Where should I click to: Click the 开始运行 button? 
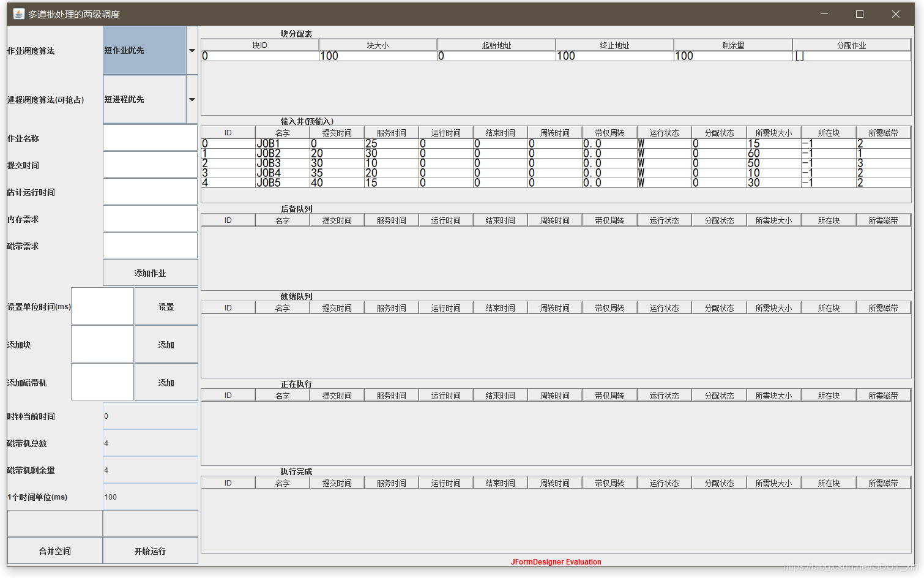click(x=151, y=550)
